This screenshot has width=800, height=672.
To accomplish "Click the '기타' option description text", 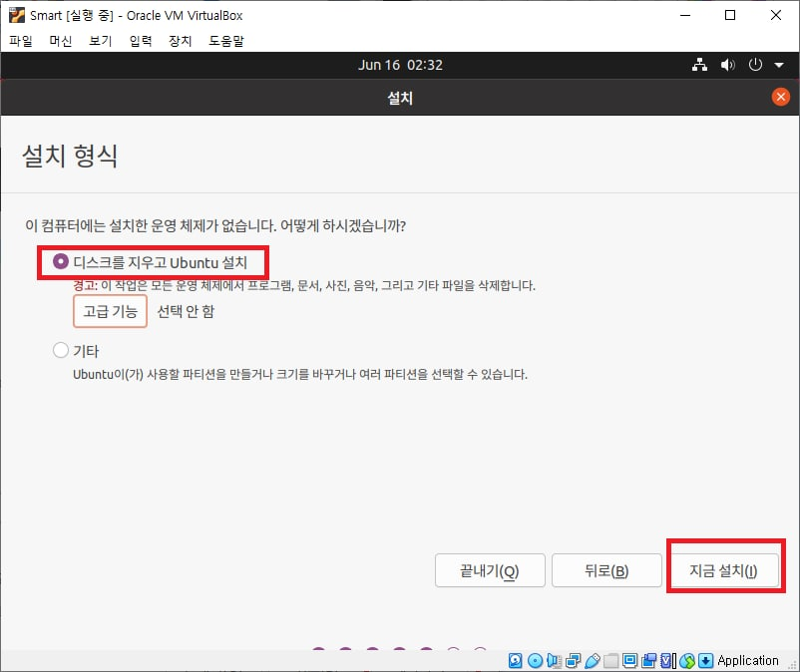I will point(300,374).
